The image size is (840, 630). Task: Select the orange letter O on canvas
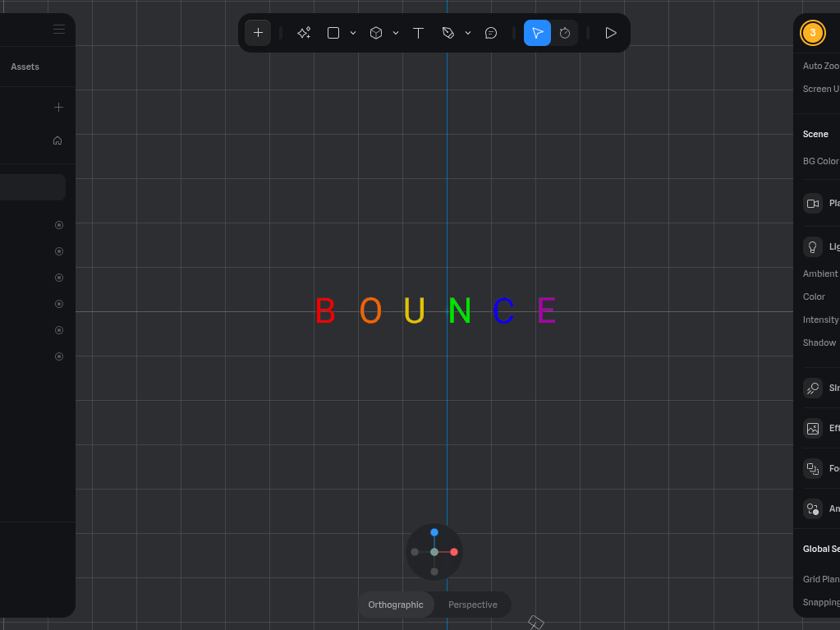[370, 310]
